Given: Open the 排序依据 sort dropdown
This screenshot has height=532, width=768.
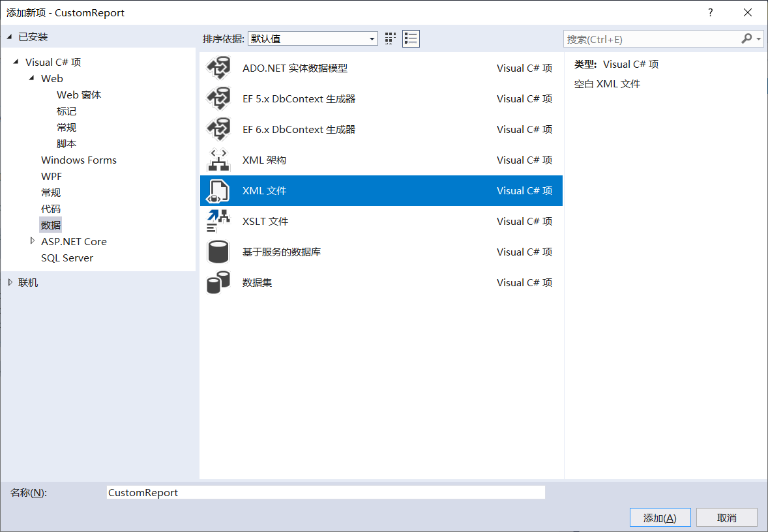Looking at the screenshot, I should (x=312, y=38).
